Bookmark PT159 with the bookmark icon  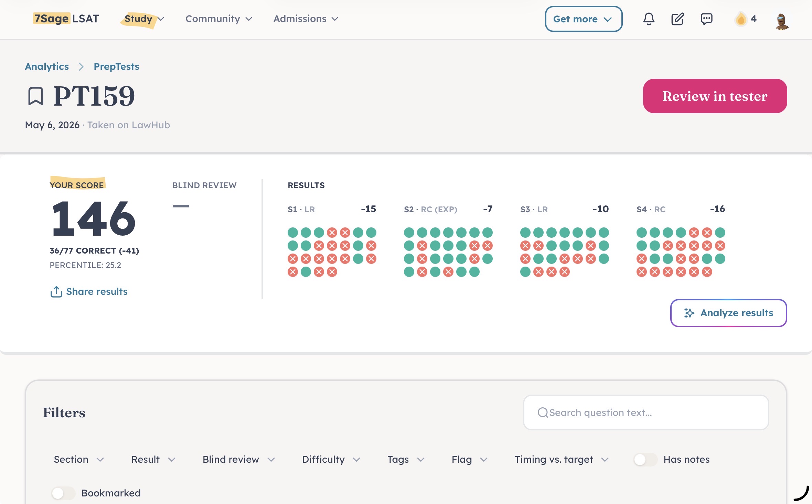click(35, 96)
